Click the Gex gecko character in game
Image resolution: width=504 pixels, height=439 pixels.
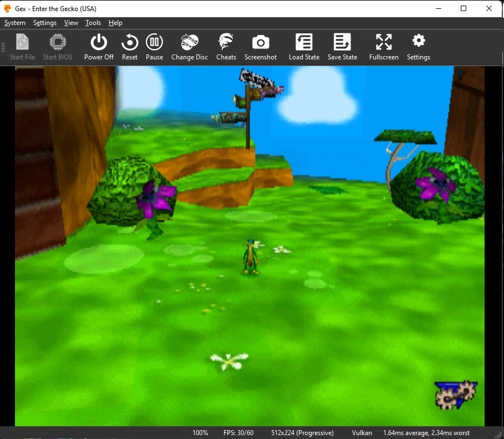pyautogui.click(x=251, y=256)
